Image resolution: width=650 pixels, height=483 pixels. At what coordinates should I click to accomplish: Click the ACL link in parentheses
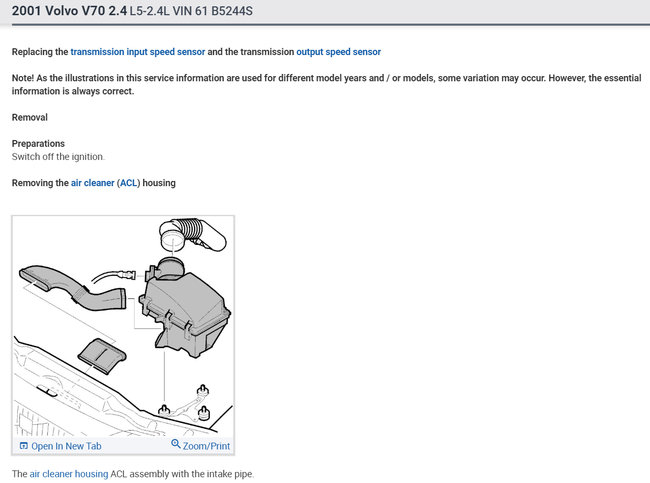coord(129,183)
